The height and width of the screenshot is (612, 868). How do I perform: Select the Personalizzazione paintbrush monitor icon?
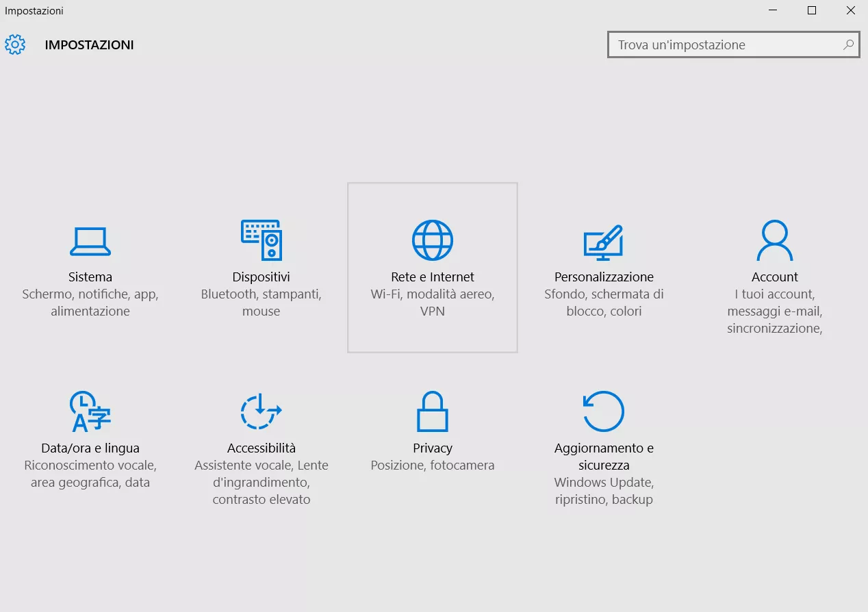click(x=603, y=242)
